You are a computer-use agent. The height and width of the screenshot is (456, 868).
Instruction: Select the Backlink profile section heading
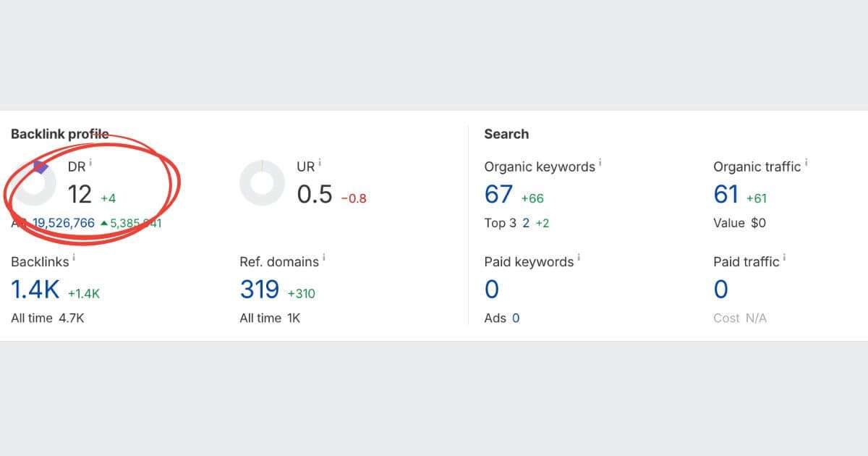pyautogui.click(x=59, y=133)
